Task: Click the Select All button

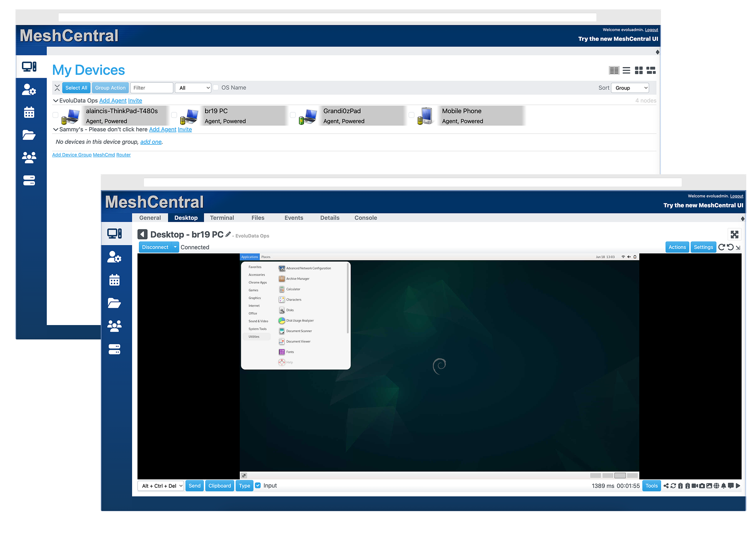Action: pos(76,88)
